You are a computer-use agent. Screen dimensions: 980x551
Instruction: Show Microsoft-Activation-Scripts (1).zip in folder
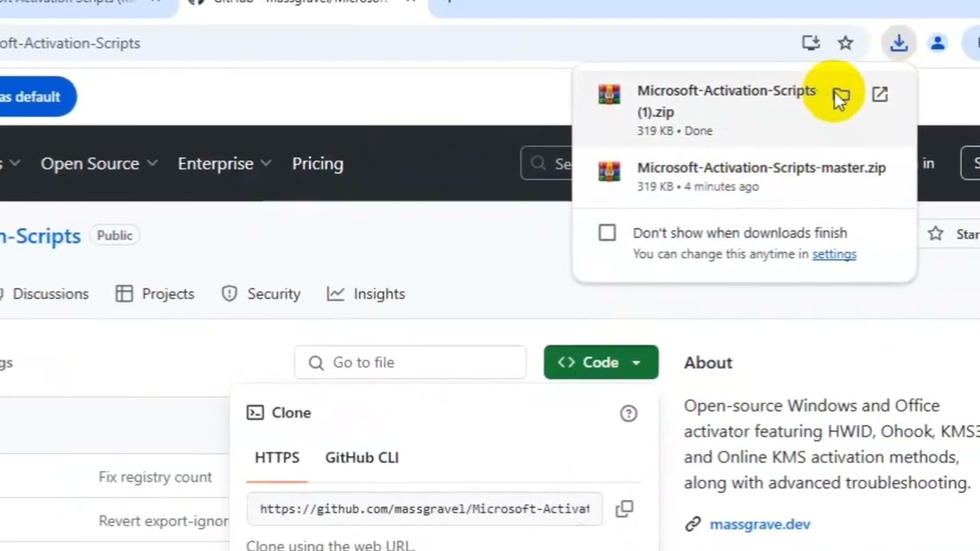[841, 96]
